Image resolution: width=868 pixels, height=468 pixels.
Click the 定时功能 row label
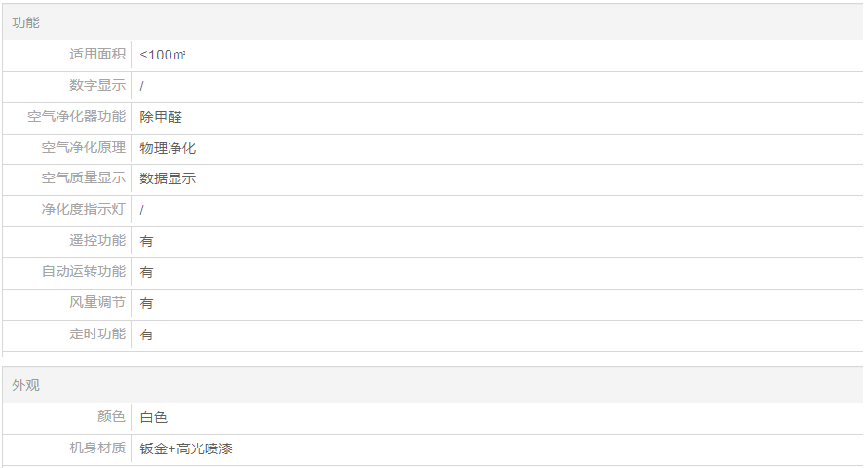point(97,334)
